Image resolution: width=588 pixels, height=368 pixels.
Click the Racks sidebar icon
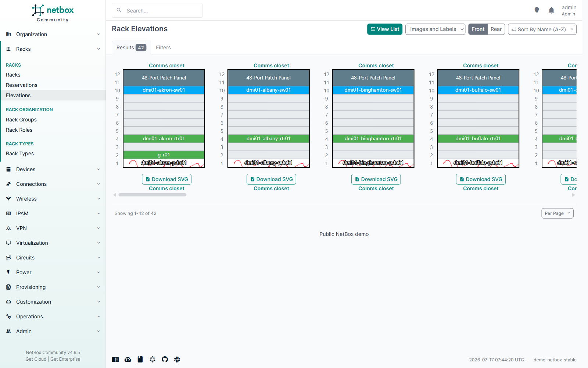[x=8, y=49]
